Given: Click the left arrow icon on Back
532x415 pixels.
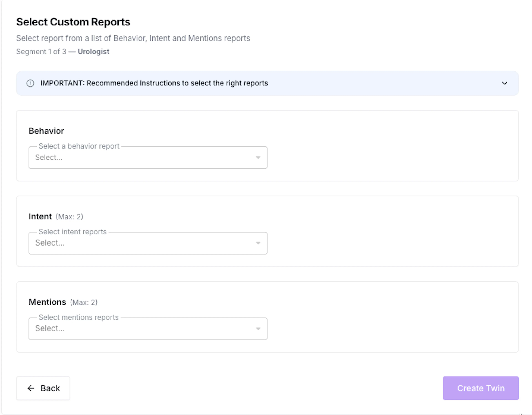Looking at the screenshot, I should point(31,388).
